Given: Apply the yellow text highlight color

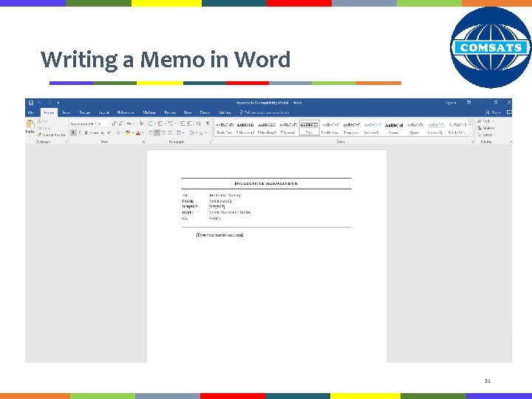Looking at the screenshot, I should (128, 133).
